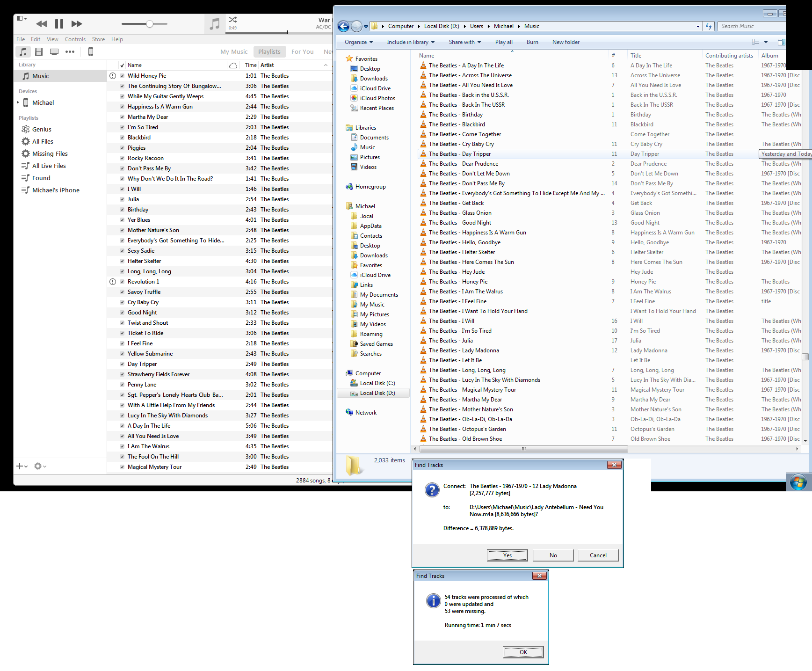Screen dimensions: 812x671
Task: Click the Explorer horizontal scrollbar
Action: (x=524, y=449)
